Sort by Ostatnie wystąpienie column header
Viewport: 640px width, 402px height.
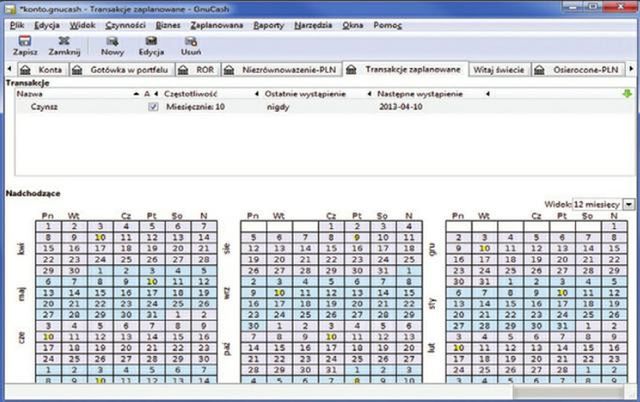305,94
